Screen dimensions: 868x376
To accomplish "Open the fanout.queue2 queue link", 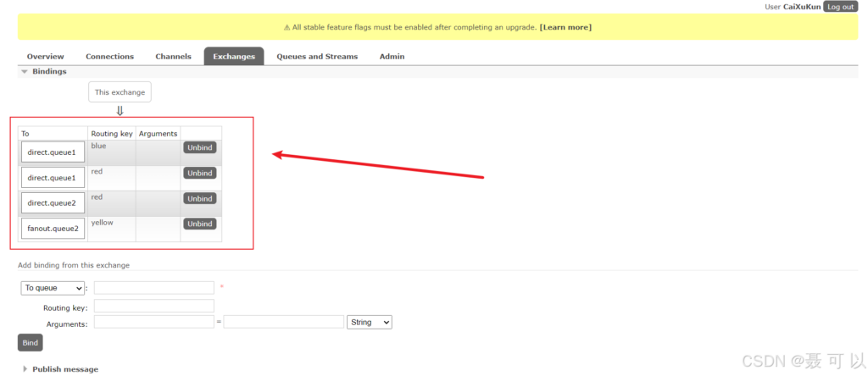I will (x=53, y=229).
